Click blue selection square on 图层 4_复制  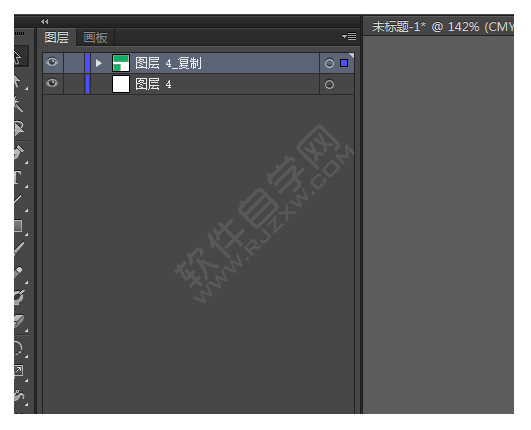(x=344, y=63)
